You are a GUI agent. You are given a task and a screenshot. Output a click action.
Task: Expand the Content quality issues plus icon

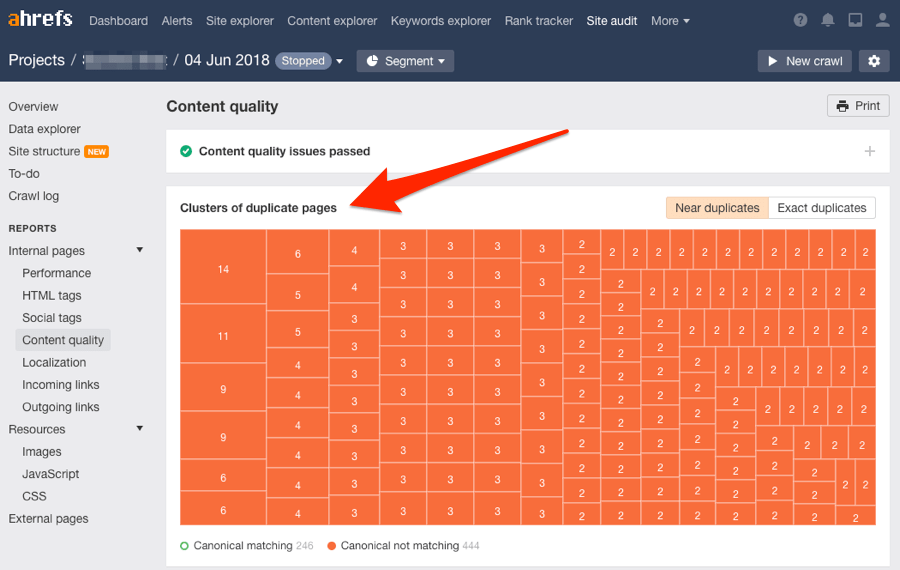(x=870, y=151)
